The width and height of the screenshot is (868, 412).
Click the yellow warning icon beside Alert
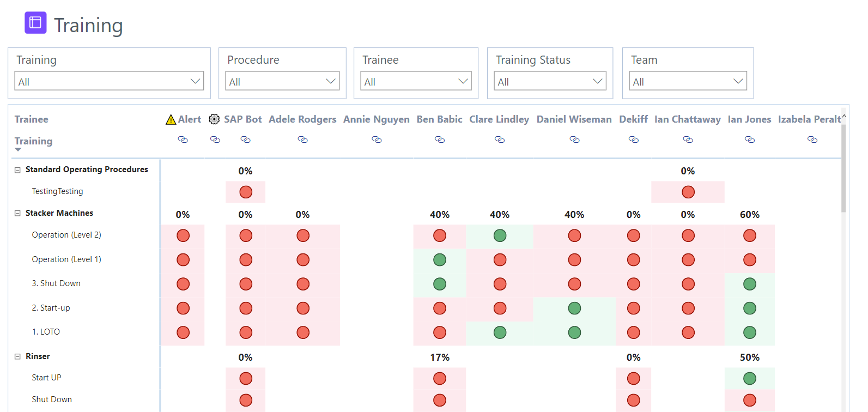point(171,120)
